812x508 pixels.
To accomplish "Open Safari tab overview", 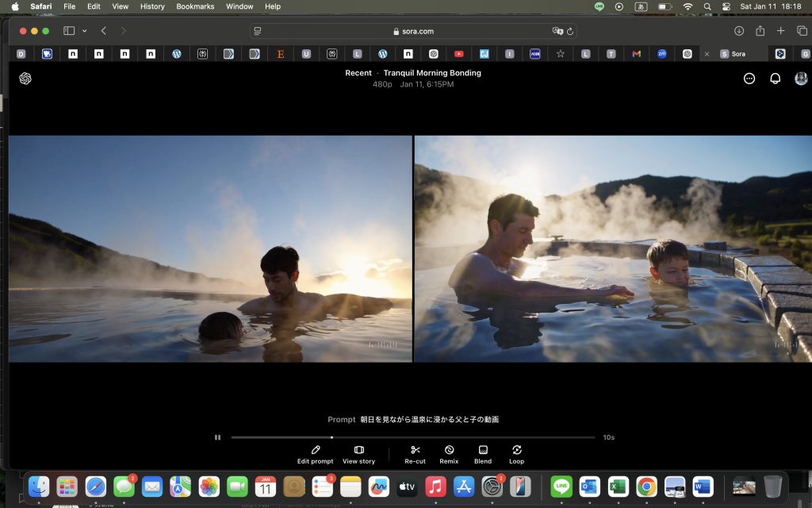I will (802, 31).
